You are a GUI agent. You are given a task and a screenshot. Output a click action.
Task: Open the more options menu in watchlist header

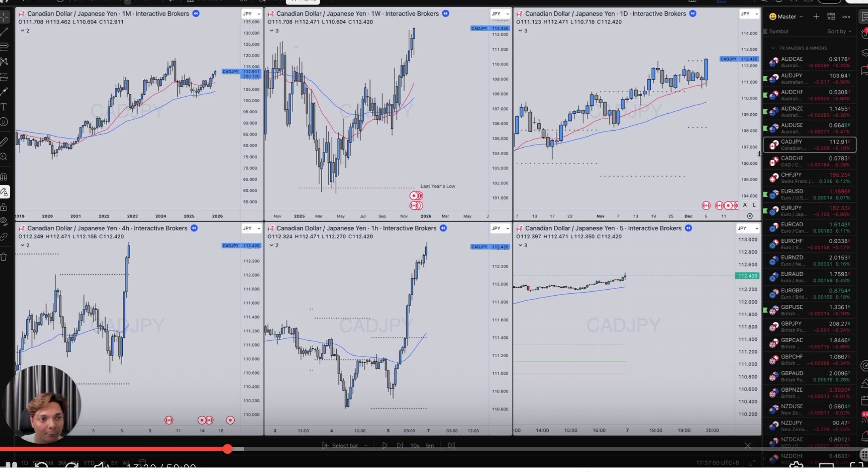tap(846, 16)
